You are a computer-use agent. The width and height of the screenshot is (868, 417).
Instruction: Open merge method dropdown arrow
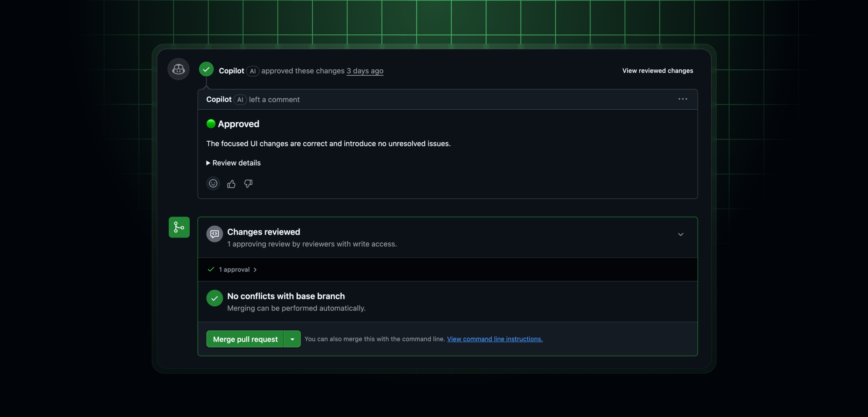(292, 339)
